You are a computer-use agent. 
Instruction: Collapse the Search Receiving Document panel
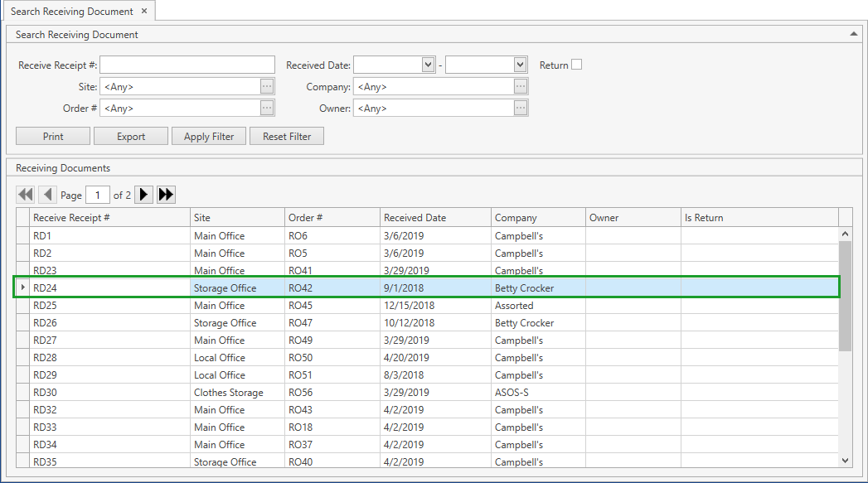pos(852,34)
